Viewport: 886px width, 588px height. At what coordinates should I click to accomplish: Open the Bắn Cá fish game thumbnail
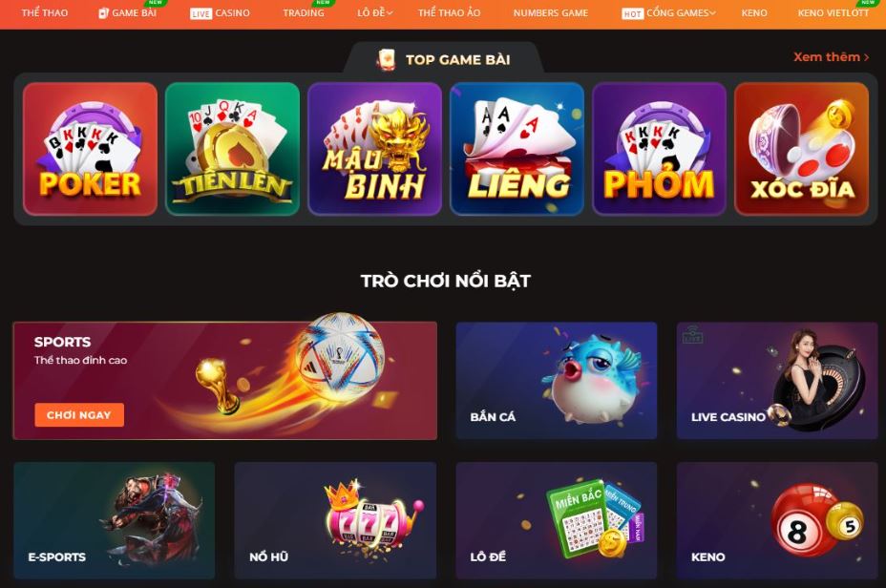(x=557, y=381)
